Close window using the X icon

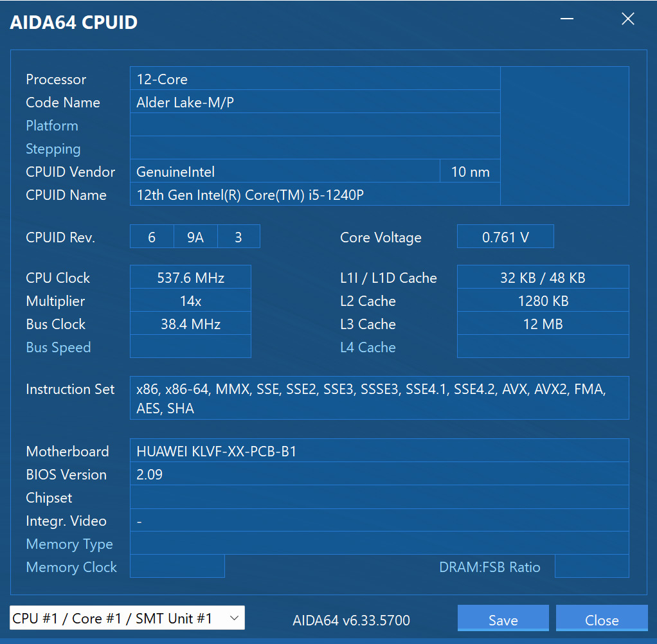click(x=627, y=19)
